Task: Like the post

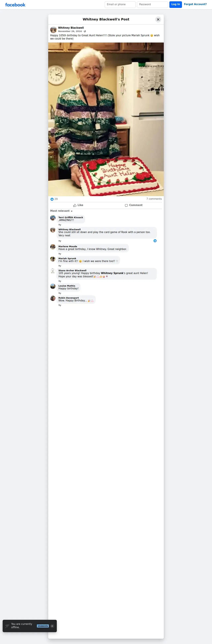Action: coord(78,205)
